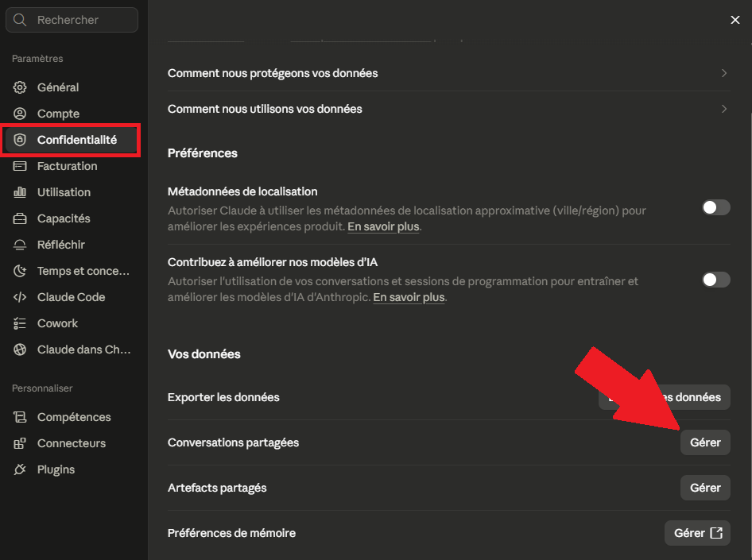
Task: Expand Comment nous protégeons vos données
Action: (x=449, y=73)
